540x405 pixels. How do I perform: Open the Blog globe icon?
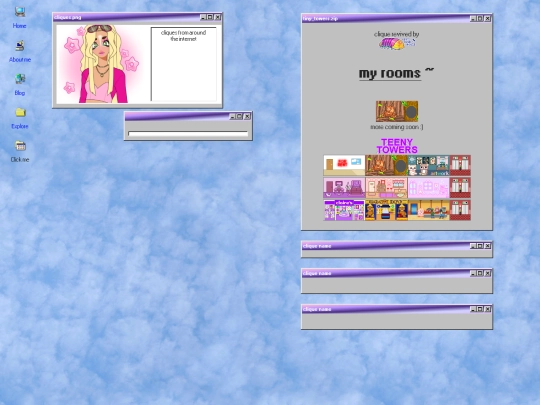click(x=20, y=79)
